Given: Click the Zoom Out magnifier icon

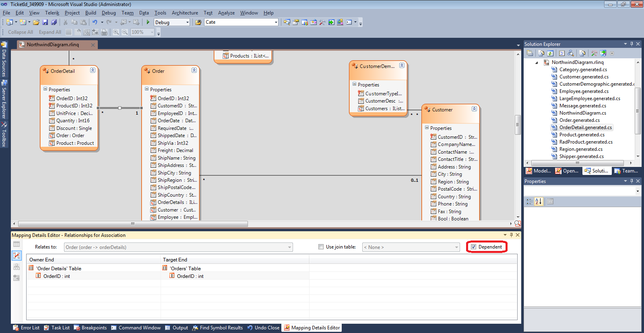Looking at the screenshot, I should 125,32.
